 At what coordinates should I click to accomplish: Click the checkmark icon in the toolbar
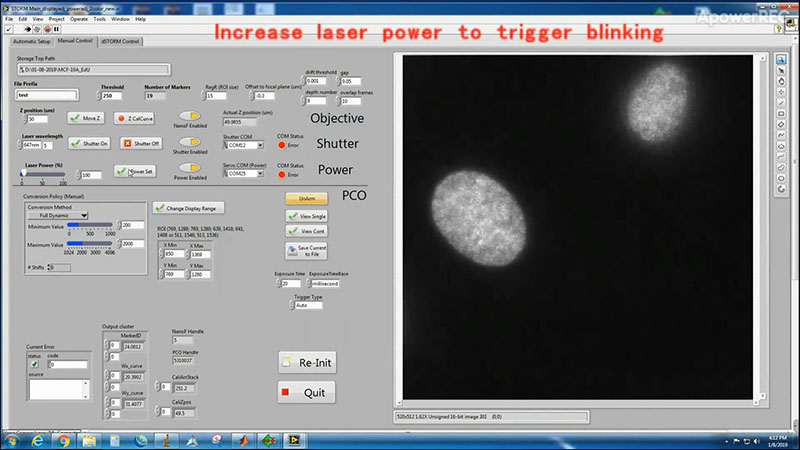(9, 29)
